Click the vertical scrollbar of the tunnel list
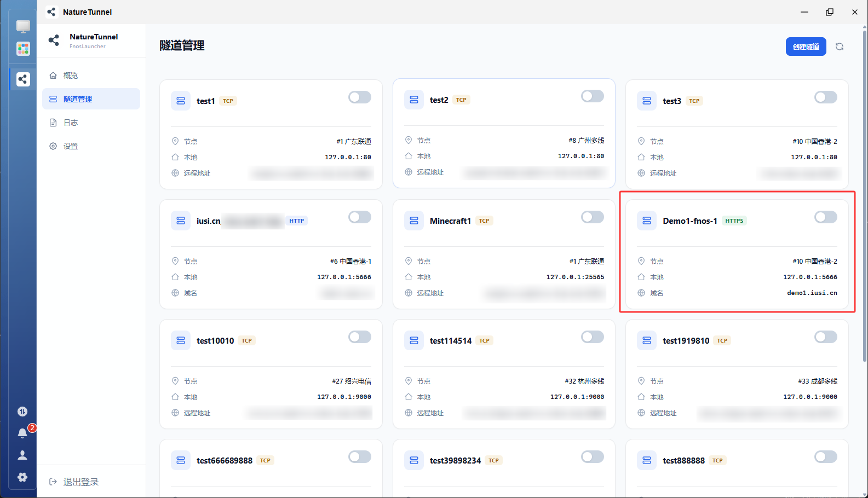The width and height of the screenshot is (868, 498). point(865,197)
